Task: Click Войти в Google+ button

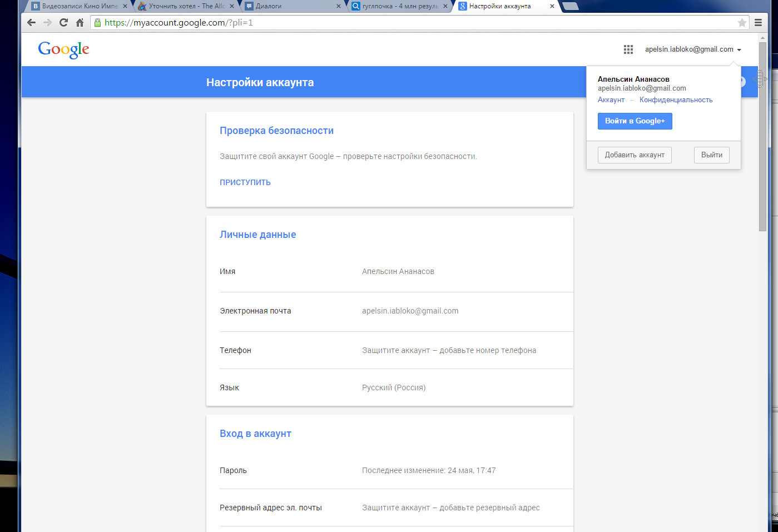Action: point(635,121)
